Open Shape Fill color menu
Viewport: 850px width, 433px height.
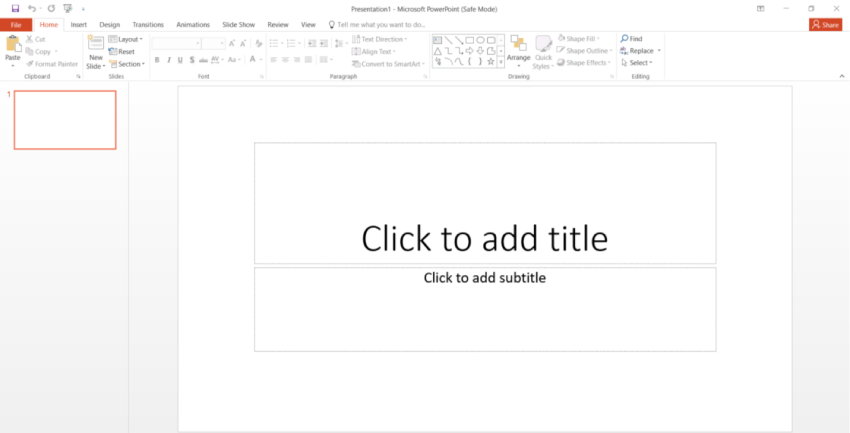click(578, 38)
